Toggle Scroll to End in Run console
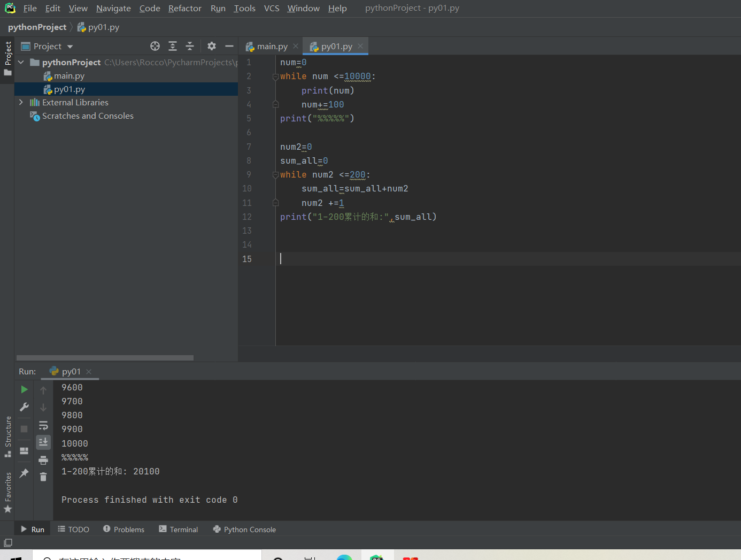Screen dimensions: 741x560 (x=43, y=442)
